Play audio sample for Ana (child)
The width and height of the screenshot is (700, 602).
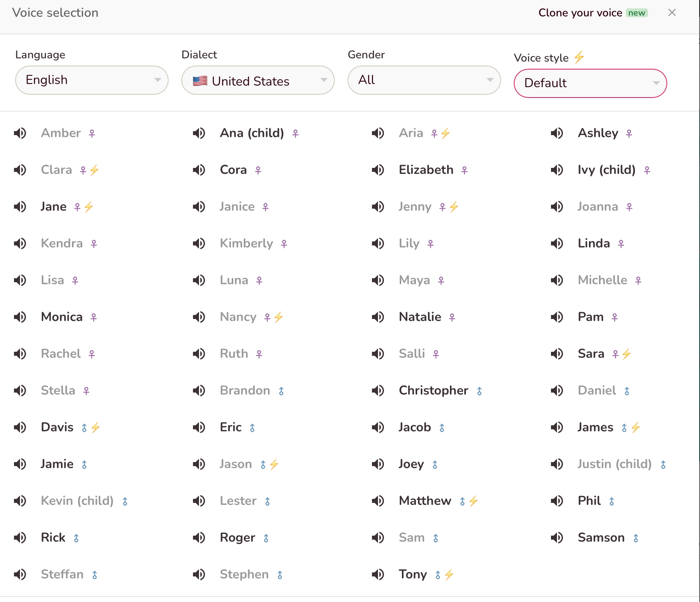pyautogui.click(x=199, y=133)
